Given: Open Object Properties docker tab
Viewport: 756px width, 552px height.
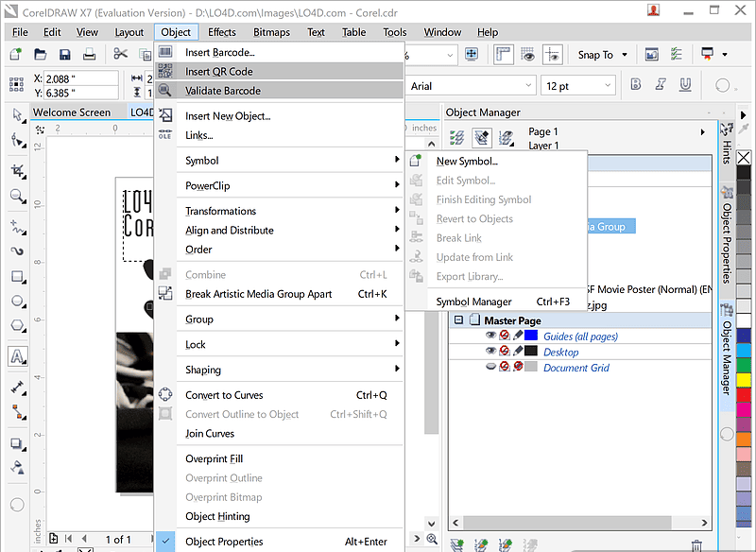Looking at the screenshot, I should click(727, 236).
